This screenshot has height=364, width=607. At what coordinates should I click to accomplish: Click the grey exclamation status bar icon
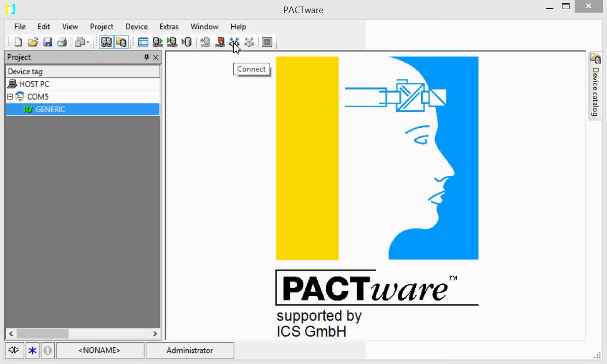click(x=48, y=350)
